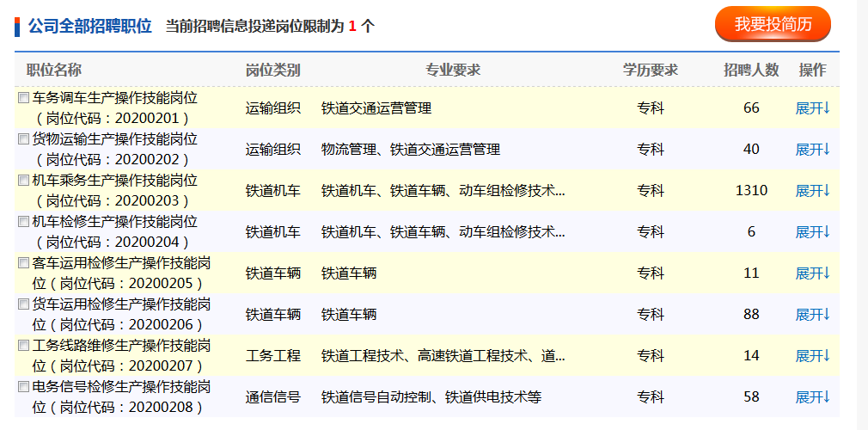
Task: Check the 电务信号检修 position checkbox
Action: click(24, 387)
